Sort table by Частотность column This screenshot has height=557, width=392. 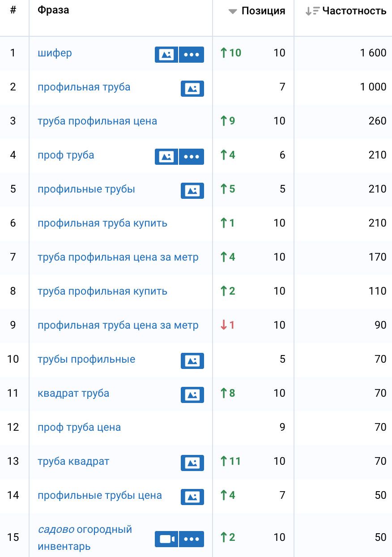[354, 11]
